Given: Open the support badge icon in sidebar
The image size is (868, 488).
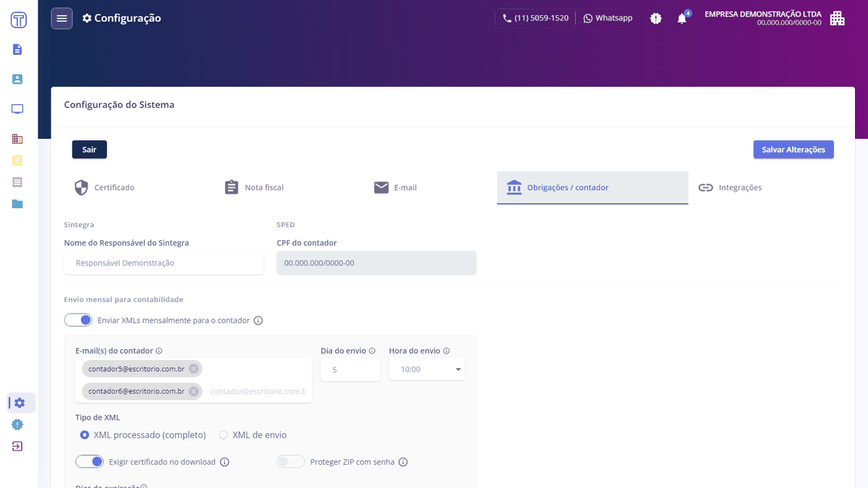Looking at the screenshot, I should pyautogui.click(x=17, y=424).
